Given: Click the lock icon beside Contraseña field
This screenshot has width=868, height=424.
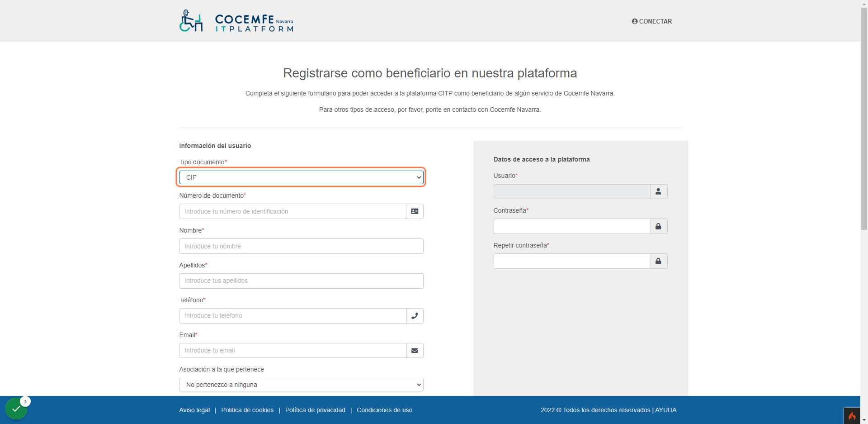Looking at the screenshot, I should (x=659, y=226).
